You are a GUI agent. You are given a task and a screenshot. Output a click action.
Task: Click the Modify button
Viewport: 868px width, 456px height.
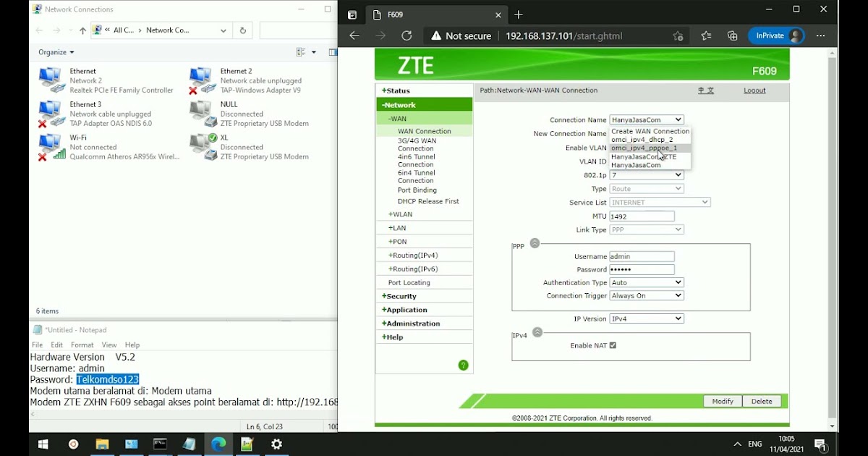pos(722,401)
